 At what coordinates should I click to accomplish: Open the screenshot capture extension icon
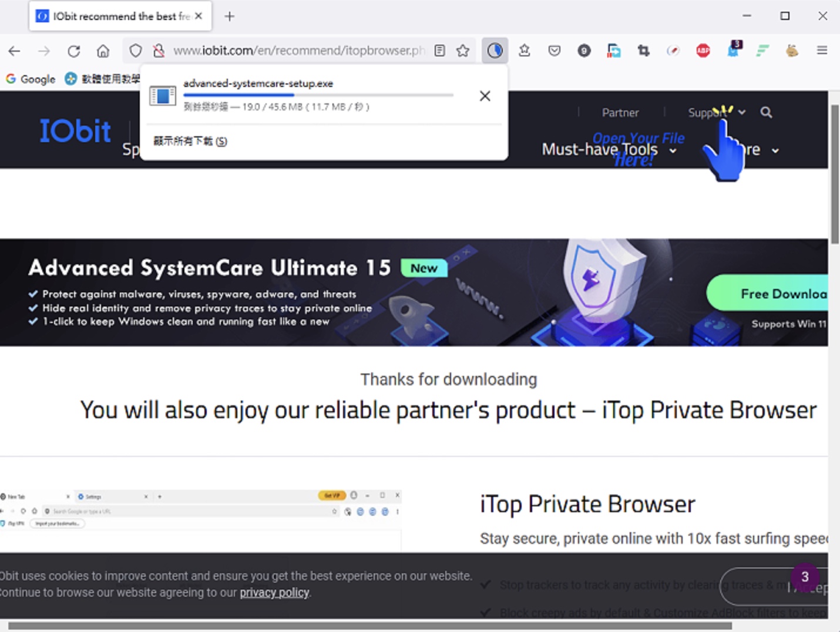[x=614, y=51]
